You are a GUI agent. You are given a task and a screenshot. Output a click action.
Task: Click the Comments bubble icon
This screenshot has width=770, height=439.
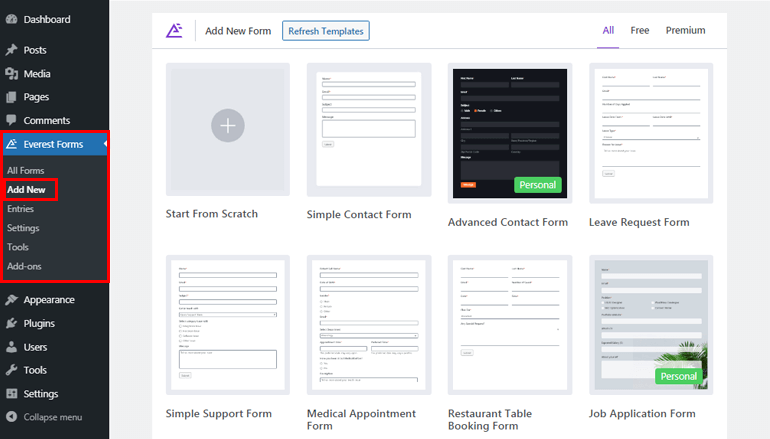coord(11,120)
